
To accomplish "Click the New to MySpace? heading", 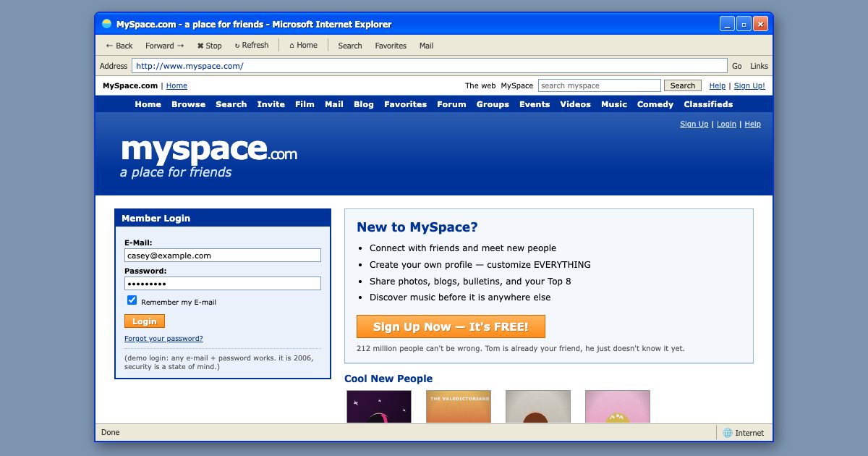I will click(417, 227).
